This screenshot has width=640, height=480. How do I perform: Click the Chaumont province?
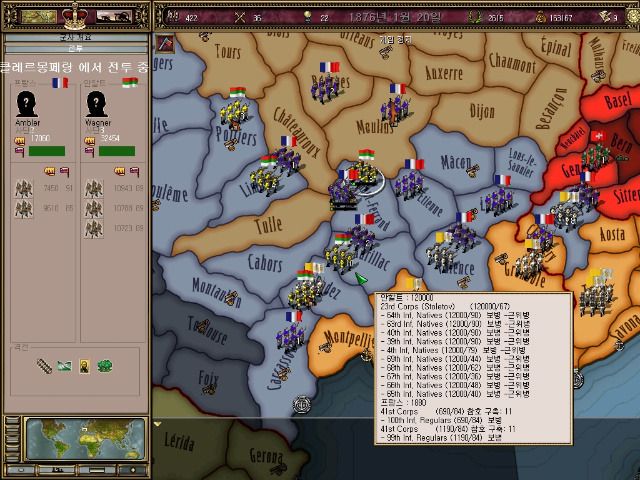pos(513,63)
